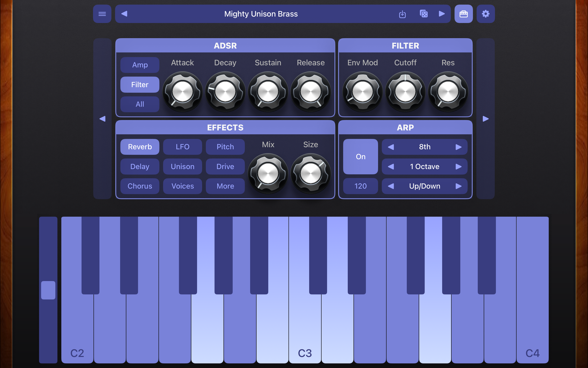Show previous control page left arrow
Viewport: 588px width, 368px height.
[102, 119]
